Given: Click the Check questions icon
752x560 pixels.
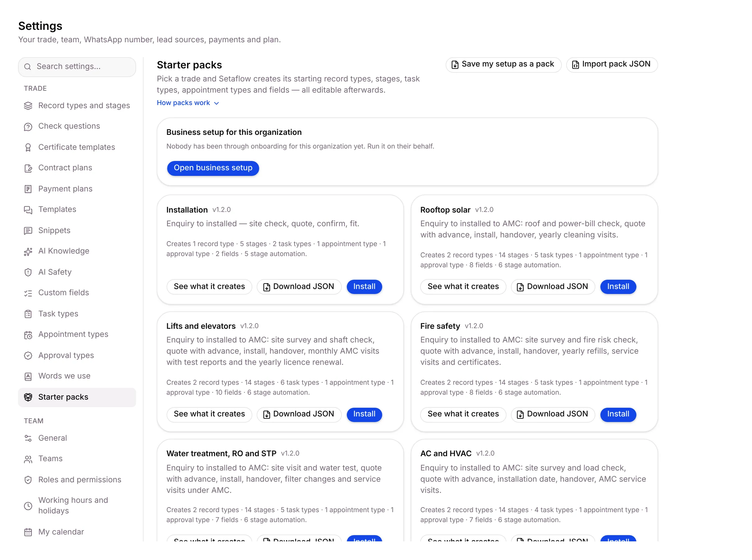Looking at the screenshot, I should tap(28, 126).
